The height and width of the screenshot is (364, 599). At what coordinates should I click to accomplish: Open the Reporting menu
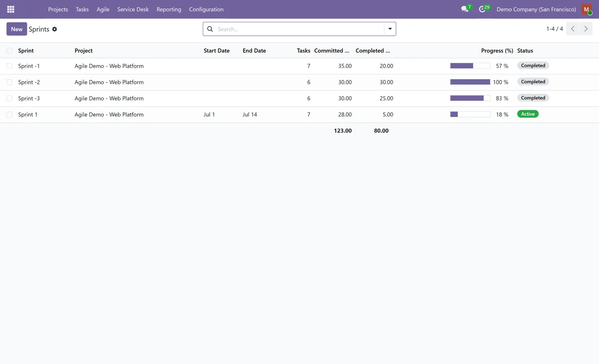pos(169,9)
